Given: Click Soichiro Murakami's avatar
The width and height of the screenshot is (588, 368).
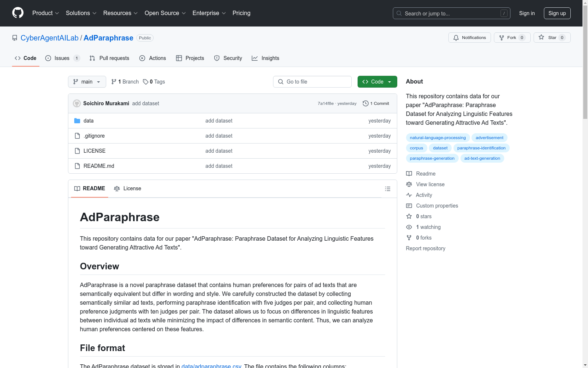Looking at the screenshot, I should pos(77,103).
